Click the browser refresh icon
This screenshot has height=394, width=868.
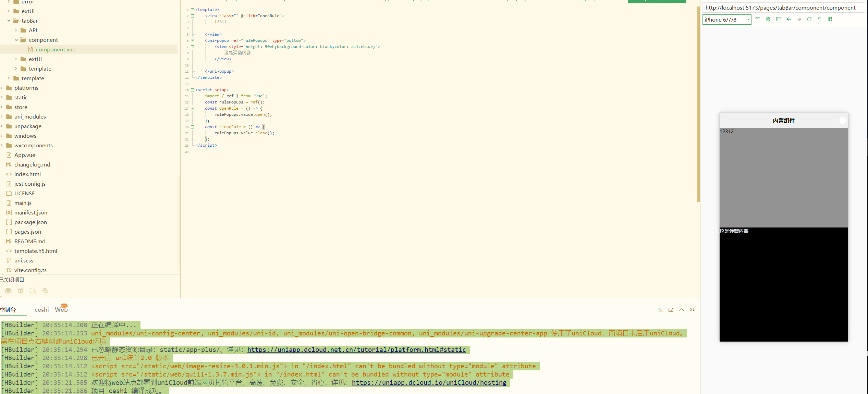809,20
